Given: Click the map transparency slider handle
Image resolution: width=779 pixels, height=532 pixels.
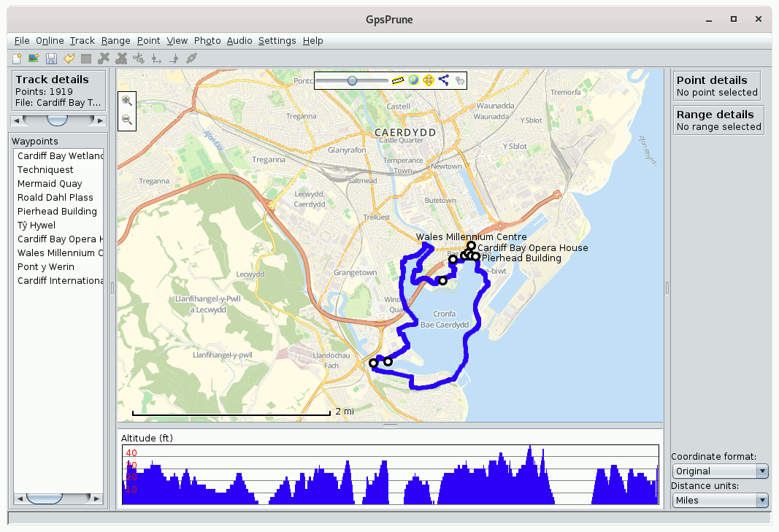Looking at the screenshot, I should (x=352, y=80).
